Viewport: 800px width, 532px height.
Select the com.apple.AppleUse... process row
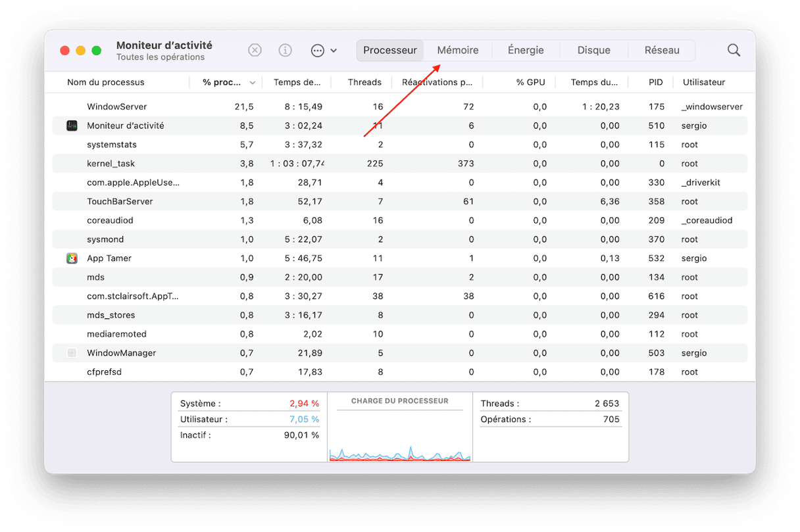(x=400, y=183)
